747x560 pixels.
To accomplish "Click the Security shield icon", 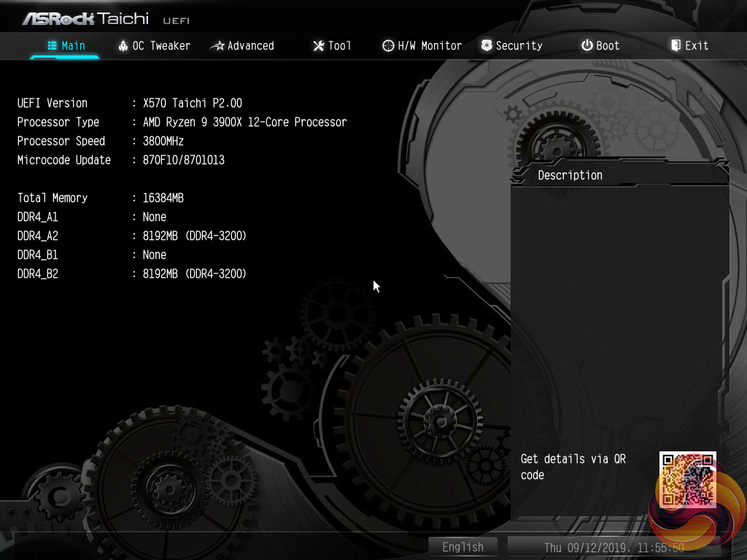I will (x=487, y=45).
